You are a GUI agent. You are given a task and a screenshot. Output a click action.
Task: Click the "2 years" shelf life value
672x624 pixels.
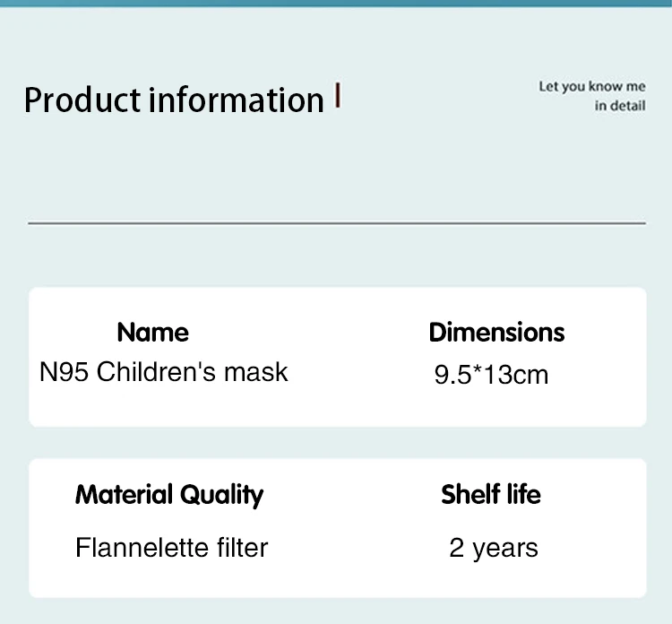pyautogui.click(x=494, y=548)
